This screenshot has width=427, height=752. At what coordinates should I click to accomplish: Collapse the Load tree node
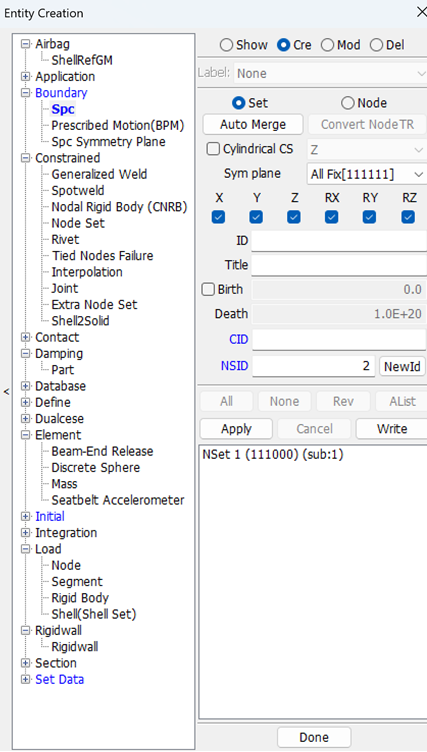click(x=25, y=550)
